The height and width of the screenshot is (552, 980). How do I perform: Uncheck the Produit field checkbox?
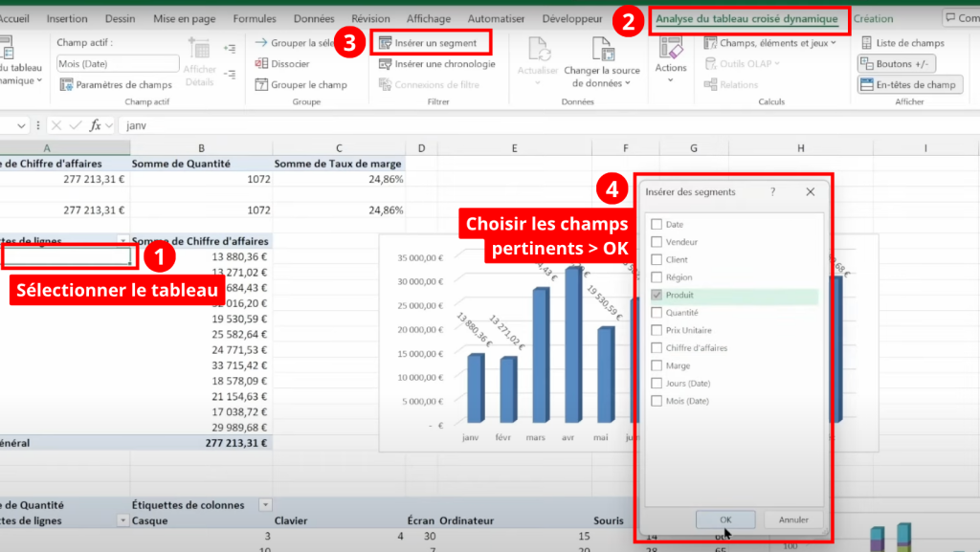click(657, 295)
